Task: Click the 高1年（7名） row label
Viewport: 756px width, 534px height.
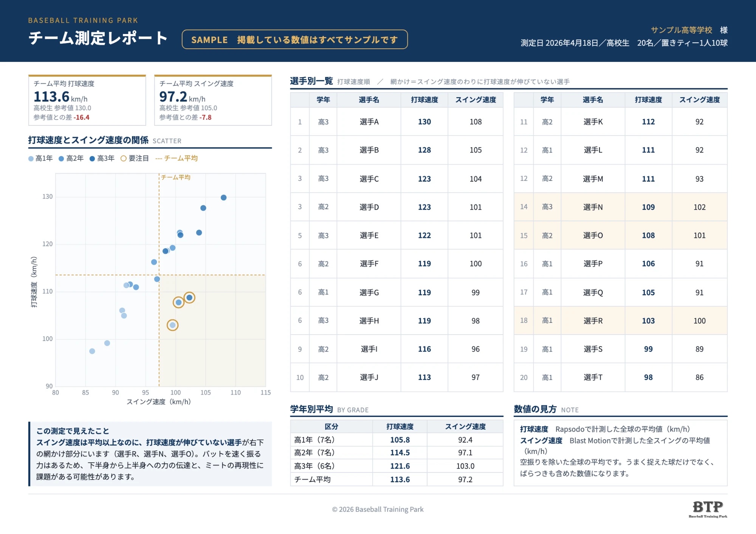Action: pyautogui.click(x=314, y=440)
